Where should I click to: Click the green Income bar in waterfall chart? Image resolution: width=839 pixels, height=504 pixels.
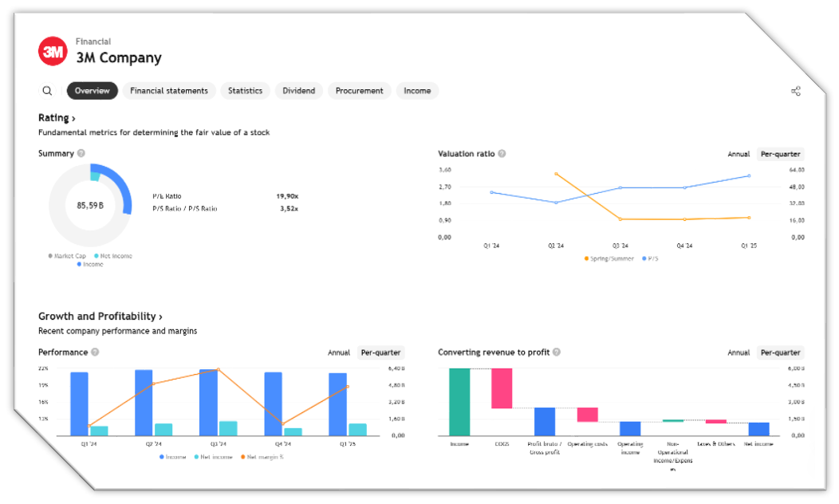459,402
